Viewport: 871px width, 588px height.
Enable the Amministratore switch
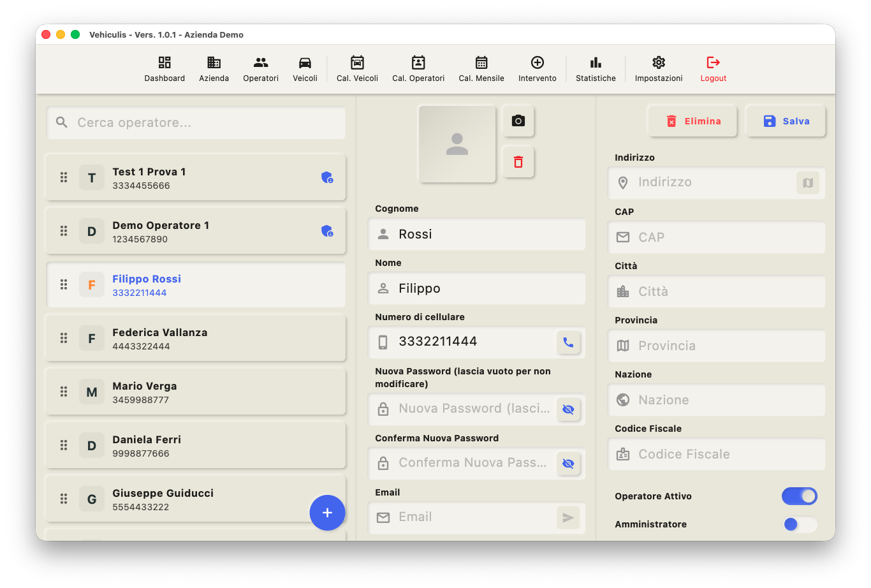799,524
